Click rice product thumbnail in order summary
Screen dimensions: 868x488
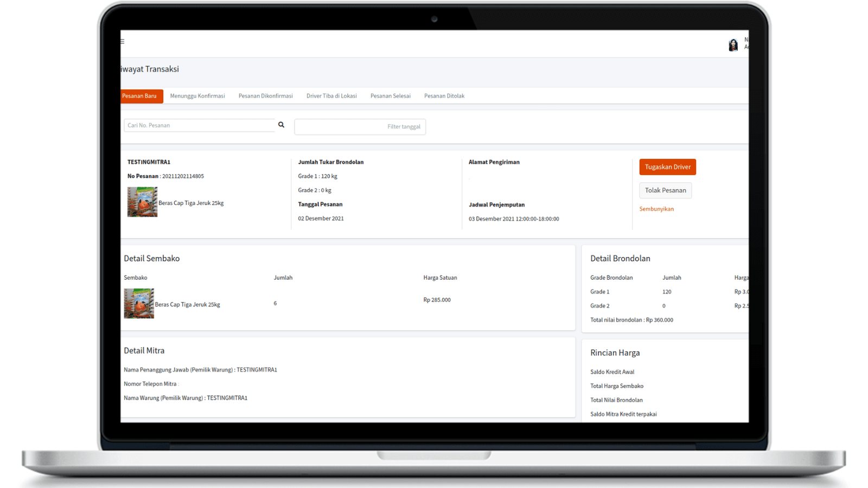coord(142,202)
